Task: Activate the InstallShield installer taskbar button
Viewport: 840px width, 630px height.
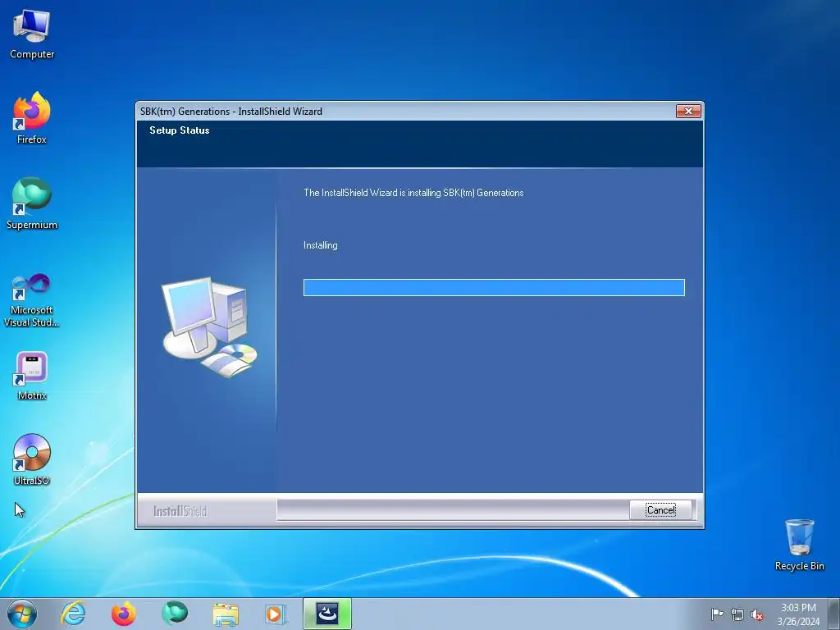Action: pos(326,614)
